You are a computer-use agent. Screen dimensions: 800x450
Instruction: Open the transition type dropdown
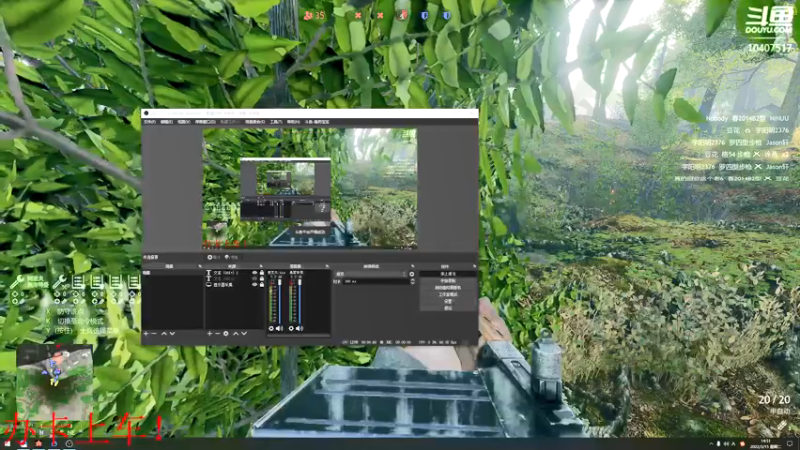point(371,274)
